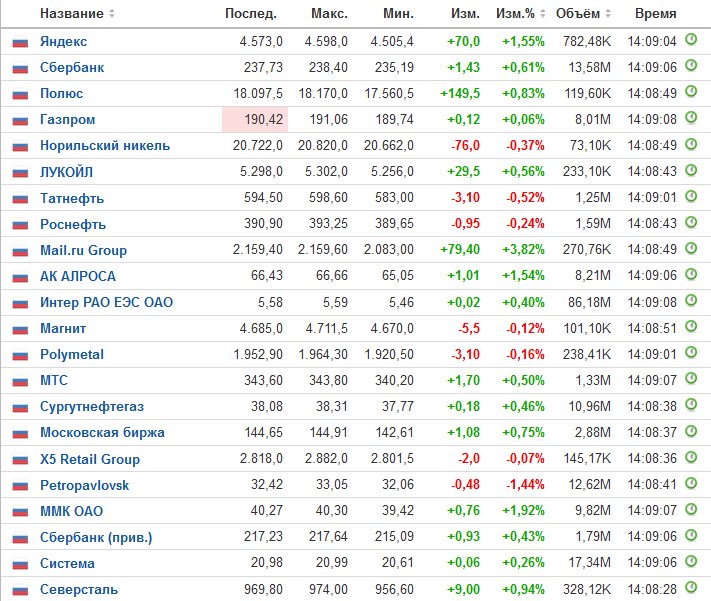Open the Сбербанк stock link
The image size is (711, 601).
[72, 68]
